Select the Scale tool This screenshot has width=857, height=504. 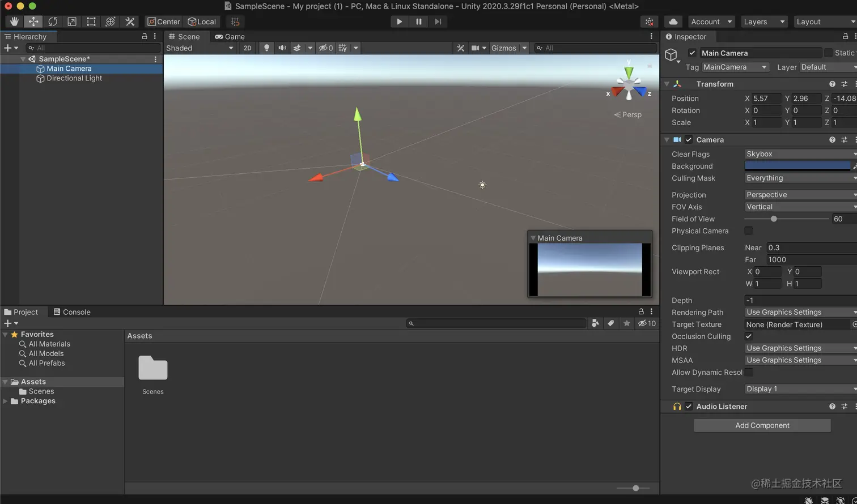[72, 22]
